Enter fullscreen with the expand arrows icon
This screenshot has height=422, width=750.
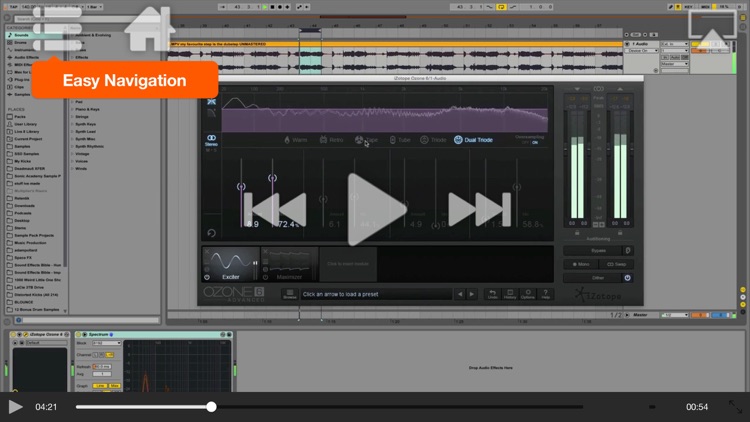tap(735, 407)
